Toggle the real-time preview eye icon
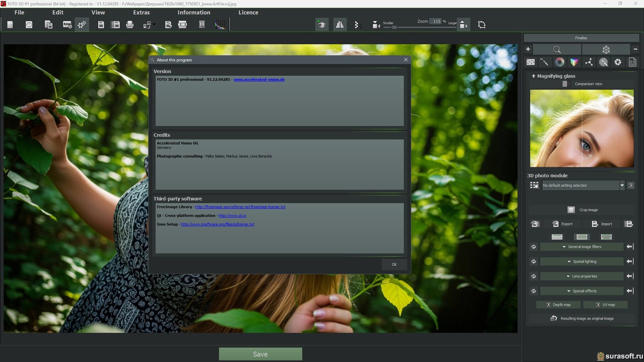Image resolution: width=644 pixels, height=362 pixels. point(322,24)
